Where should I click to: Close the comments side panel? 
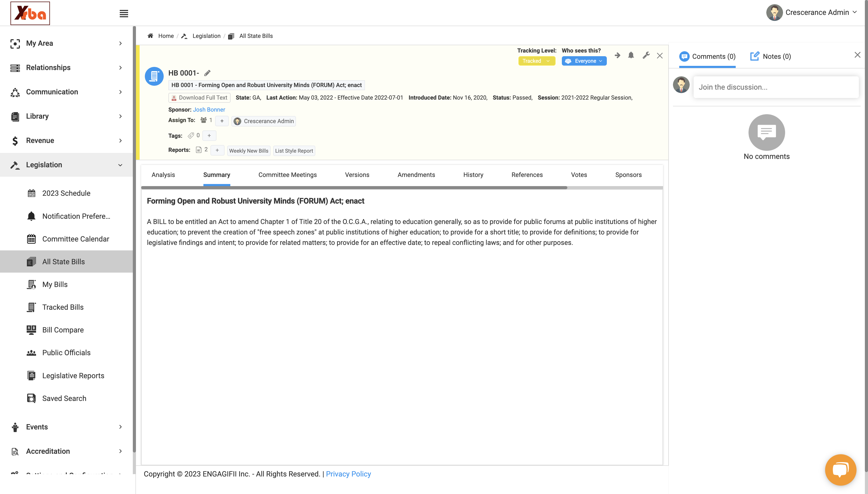(x=858, y=55)
